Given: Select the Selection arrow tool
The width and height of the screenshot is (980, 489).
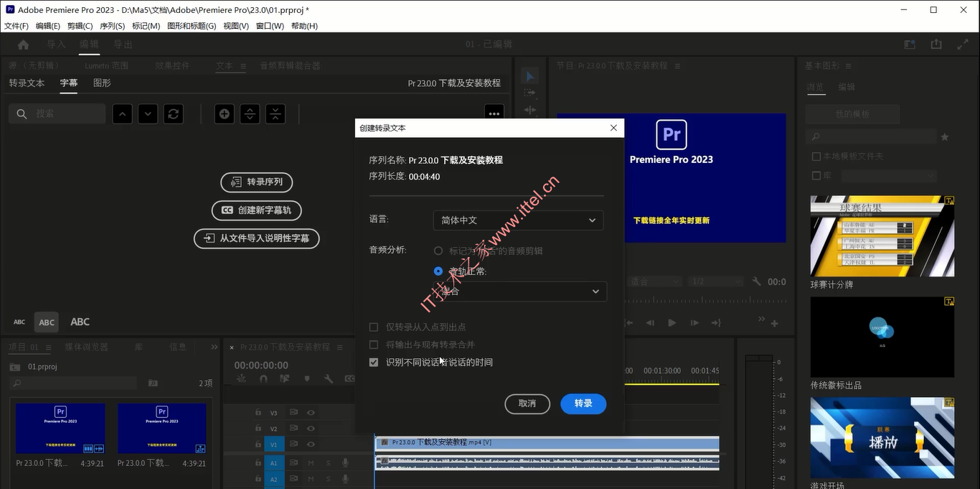Looking at the screenshot, I should pyautogui.click(x=530, y=76).
